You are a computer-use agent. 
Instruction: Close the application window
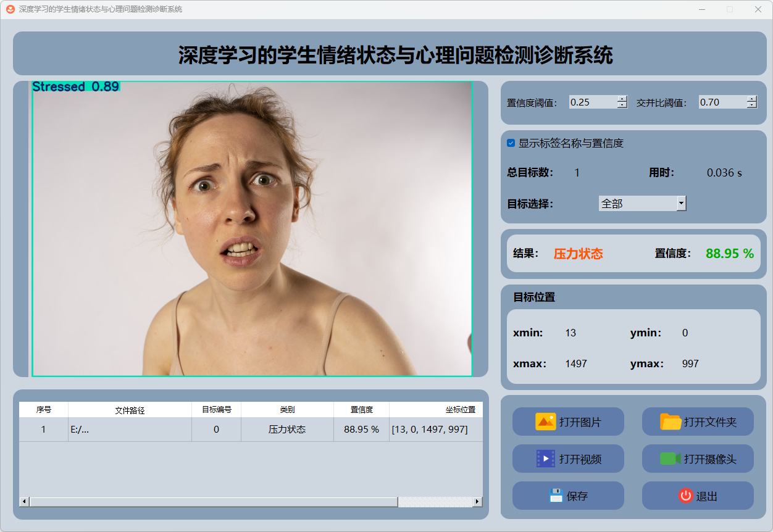point(758,9)
